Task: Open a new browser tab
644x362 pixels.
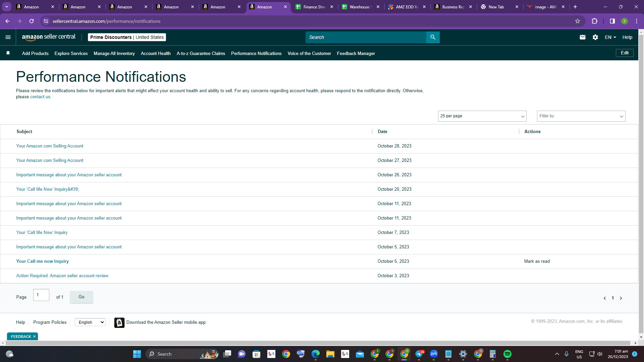Action: tap(575, 7)
